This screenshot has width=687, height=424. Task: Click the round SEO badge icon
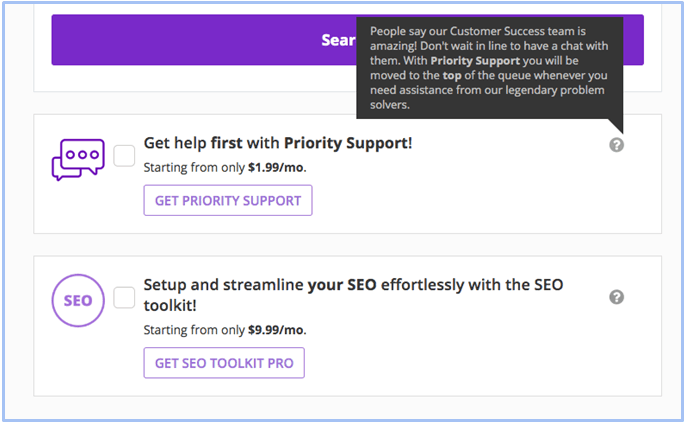click(78, 300)
